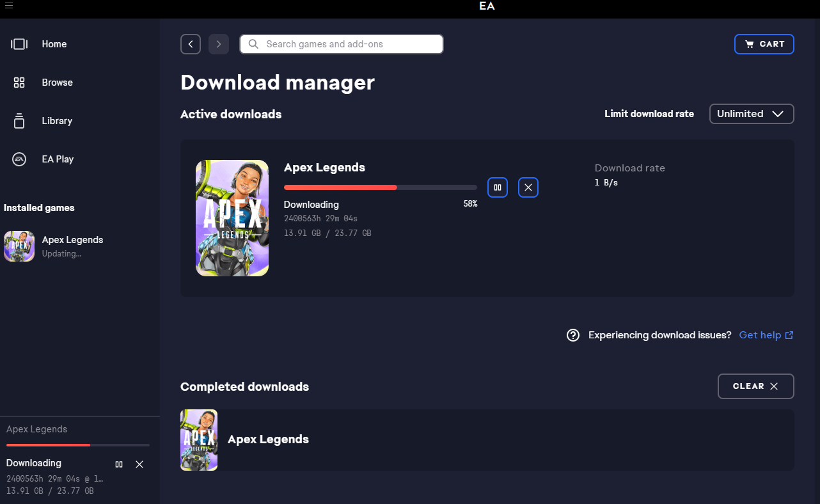Click the Apex Legends title in active downloads

[x=324, y=168]
